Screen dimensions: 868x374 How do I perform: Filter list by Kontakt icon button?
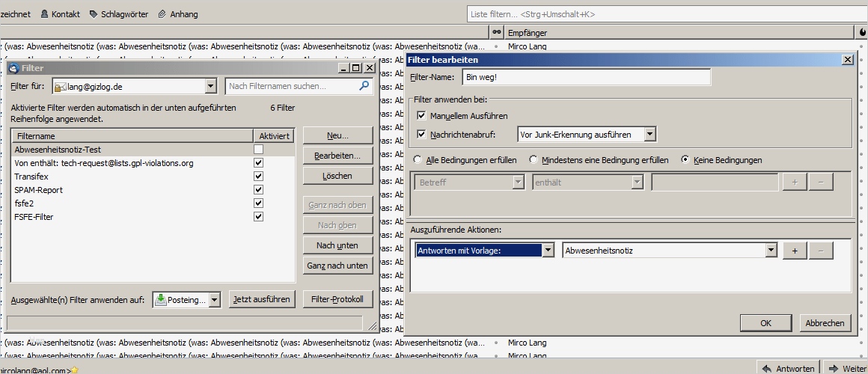pos(61,14)
